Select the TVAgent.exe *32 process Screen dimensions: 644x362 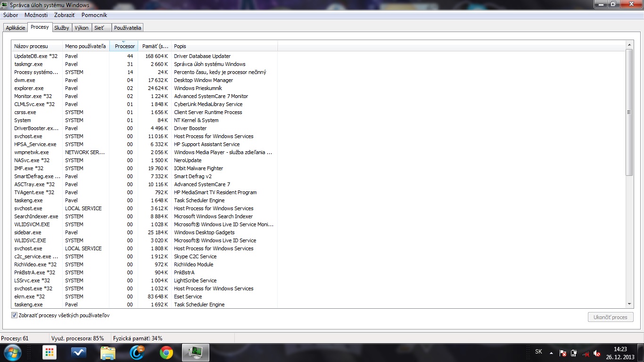145,192
